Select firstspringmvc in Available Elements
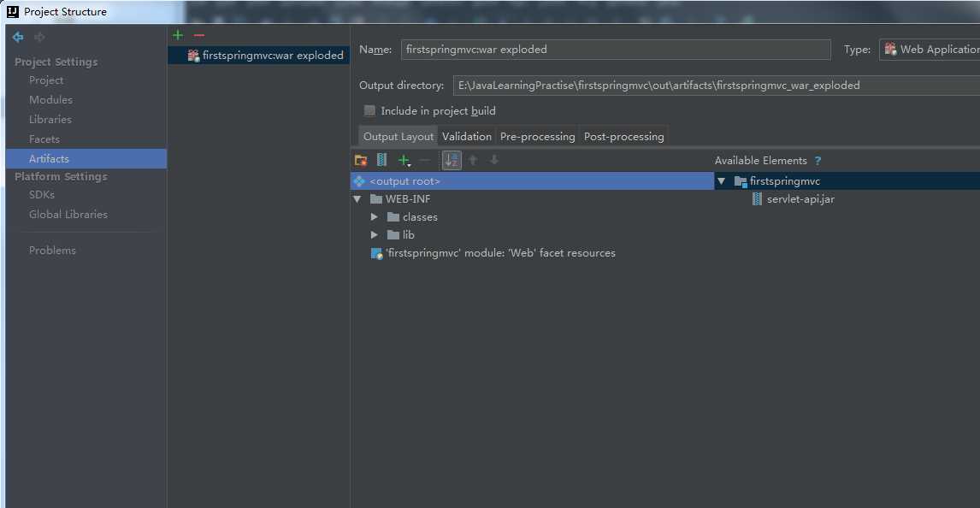The width and height of the screenshot is (980, 508). pos(785,181)
